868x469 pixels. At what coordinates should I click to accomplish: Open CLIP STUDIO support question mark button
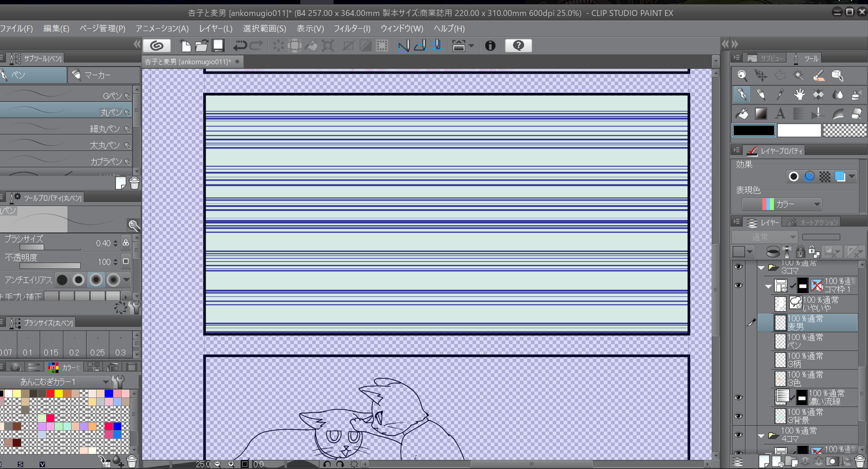(x=518, y=45)
